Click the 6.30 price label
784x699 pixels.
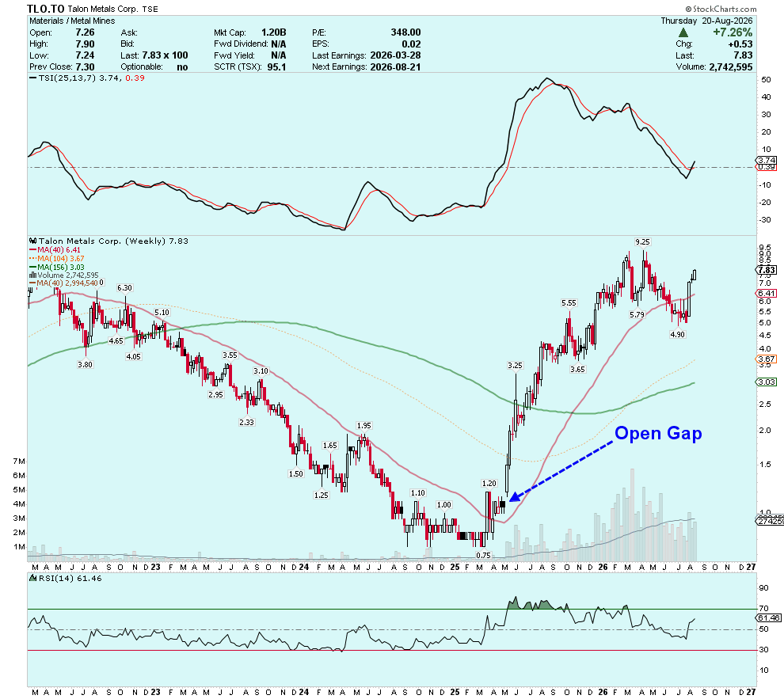point(124,288)
